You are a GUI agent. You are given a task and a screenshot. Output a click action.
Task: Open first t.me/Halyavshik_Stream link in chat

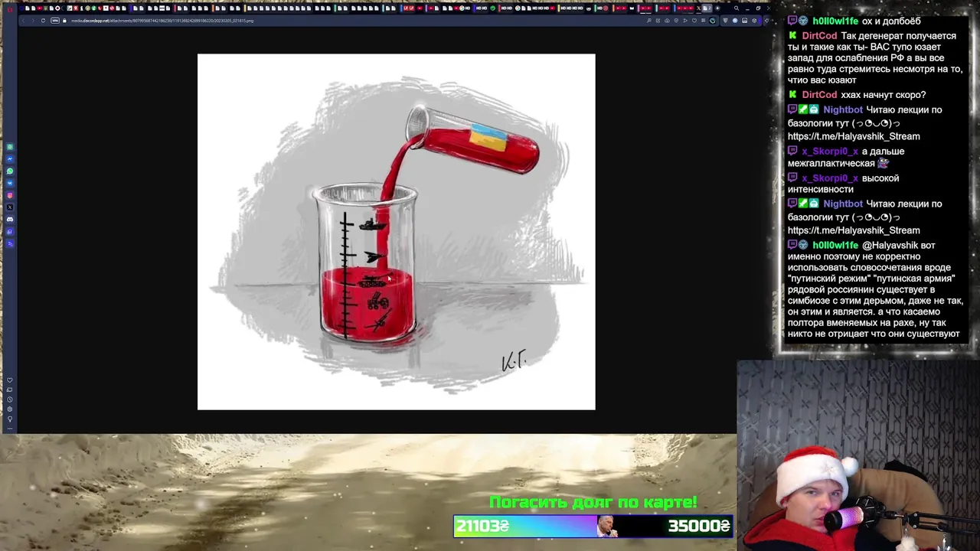pyautogui.click(x=854, y=136)
